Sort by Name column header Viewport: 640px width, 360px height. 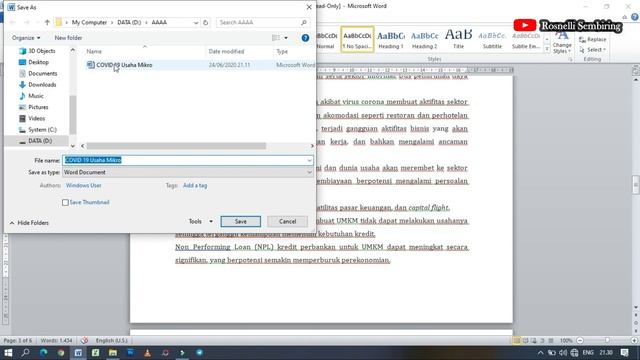94,51
